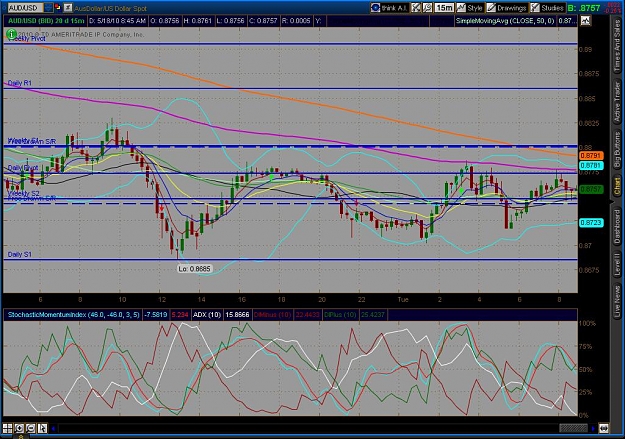The height and width of the screenshot is (439, 625).
Task: Open the Style menu
Action: pos(470,8)
